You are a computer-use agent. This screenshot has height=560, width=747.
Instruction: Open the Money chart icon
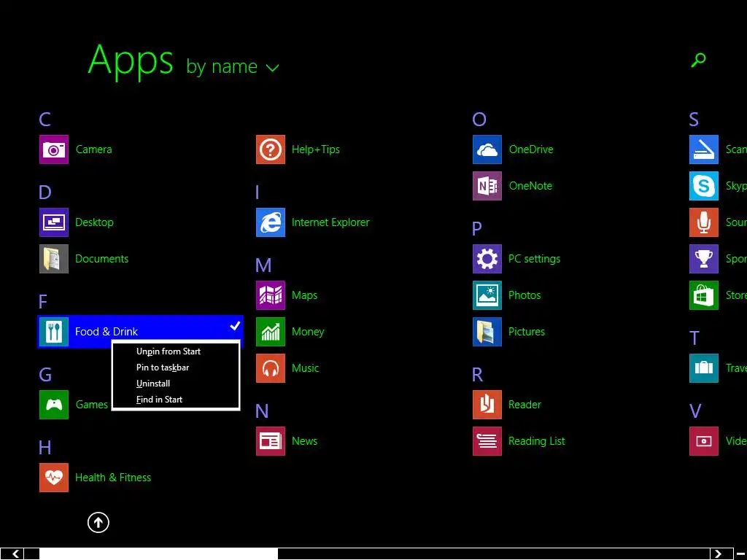coord(271,332)
